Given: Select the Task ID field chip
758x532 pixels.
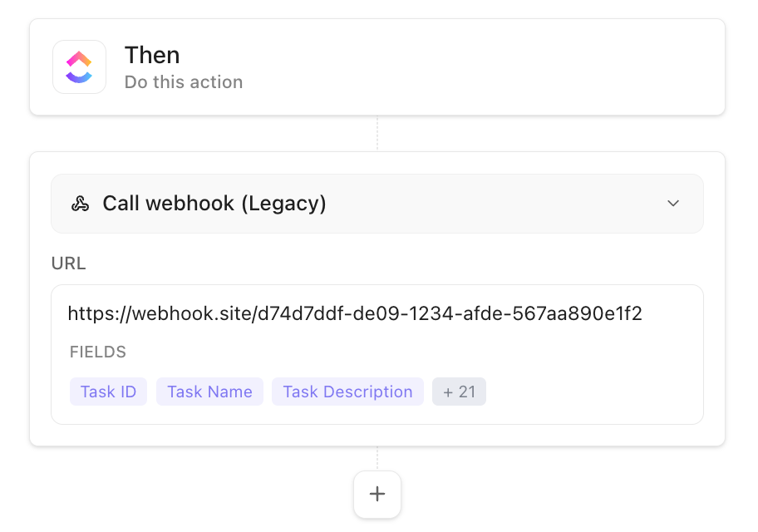Looking at the screenshot, I should point(108,392).
